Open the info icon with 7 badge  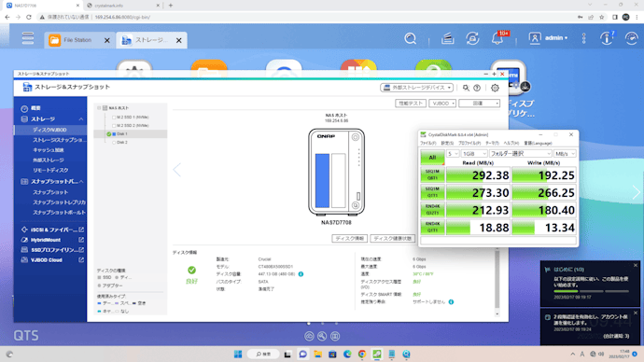(607, 38)
